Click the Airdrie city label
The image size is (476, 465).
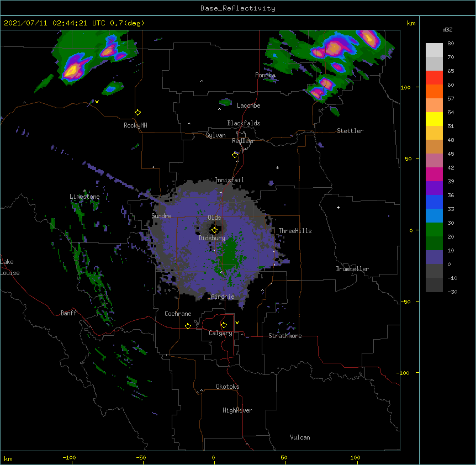(x=223, y=297)
